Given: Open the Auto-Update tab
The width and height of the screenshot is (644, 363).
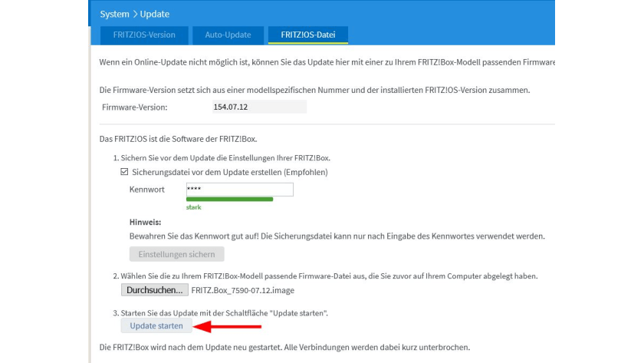Looking at the screenshot, I should click(228, 35).
